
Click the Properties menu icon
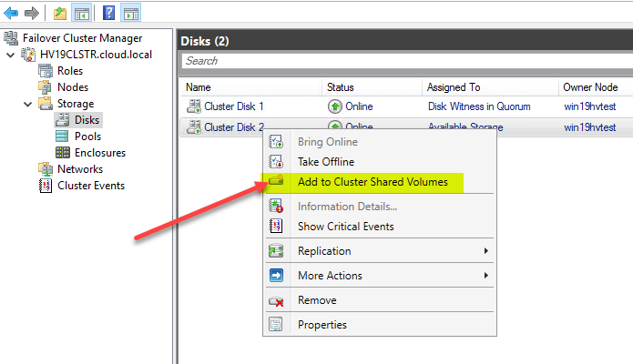(x=276, y=325)
